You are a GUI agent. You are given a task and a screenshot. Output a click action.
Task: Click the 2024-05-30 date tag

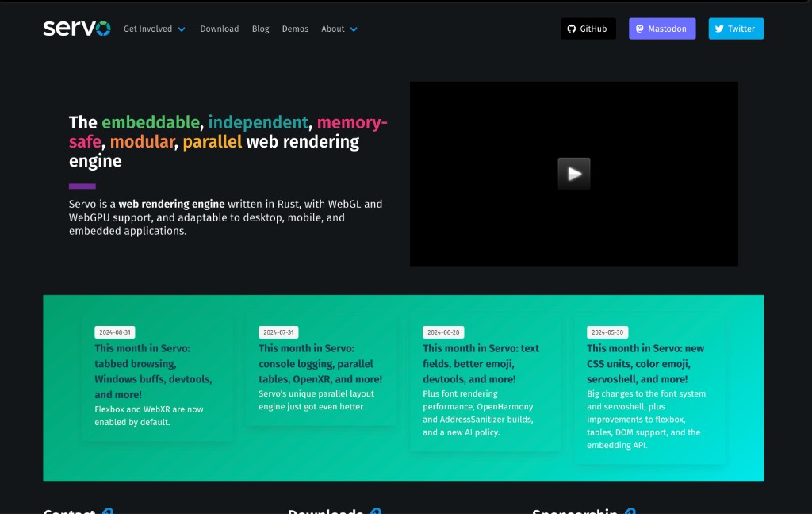607,332
